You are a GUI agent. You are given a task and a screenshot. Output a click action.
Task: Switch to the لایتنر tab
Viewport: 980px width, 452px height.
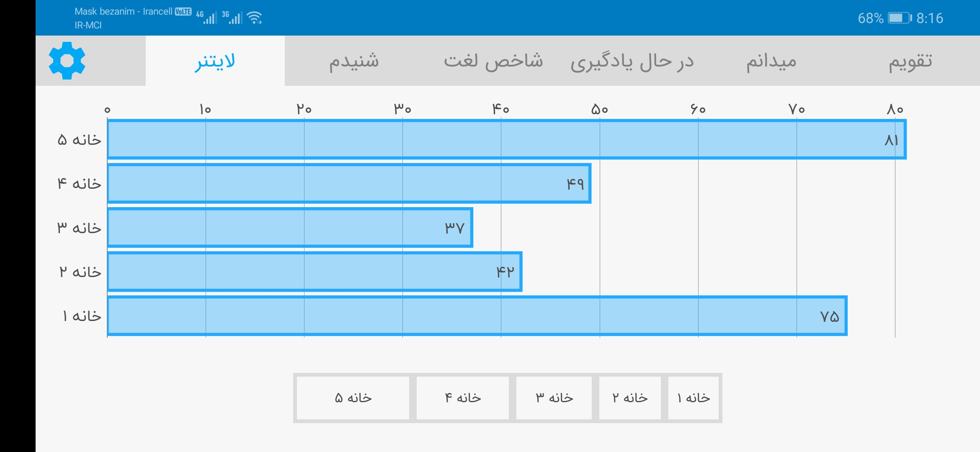[x=215, y=61]
